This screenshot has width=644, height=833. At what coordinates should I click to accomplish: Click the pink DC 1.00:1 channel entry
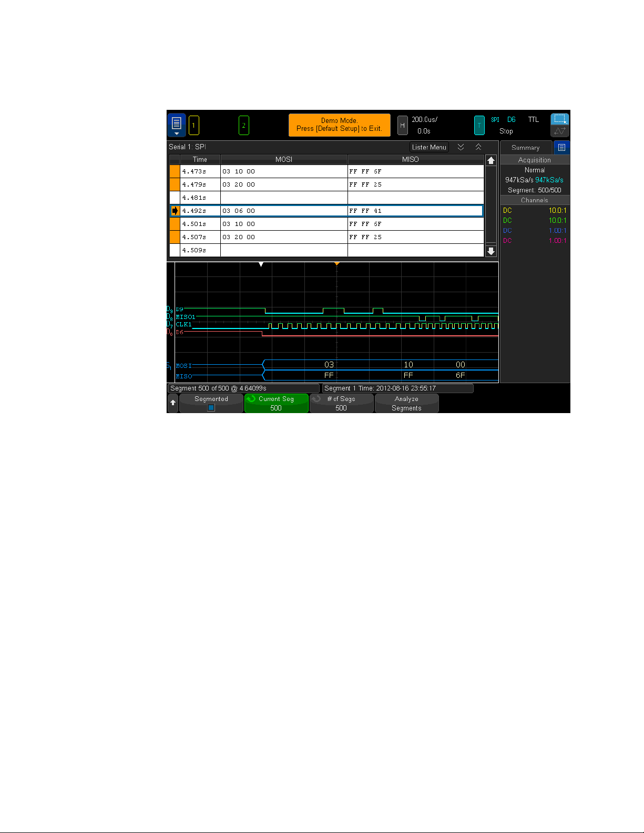[535, 240]
